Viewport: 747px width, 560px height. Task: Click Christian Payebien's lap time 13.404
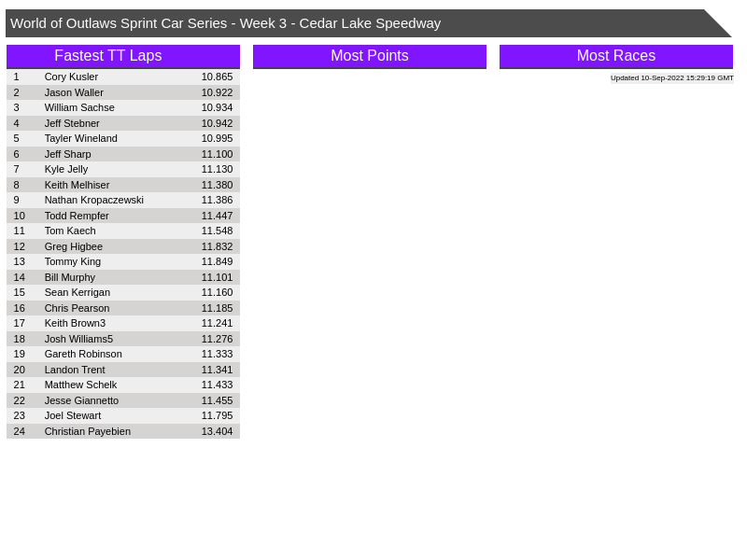[217, 431]
